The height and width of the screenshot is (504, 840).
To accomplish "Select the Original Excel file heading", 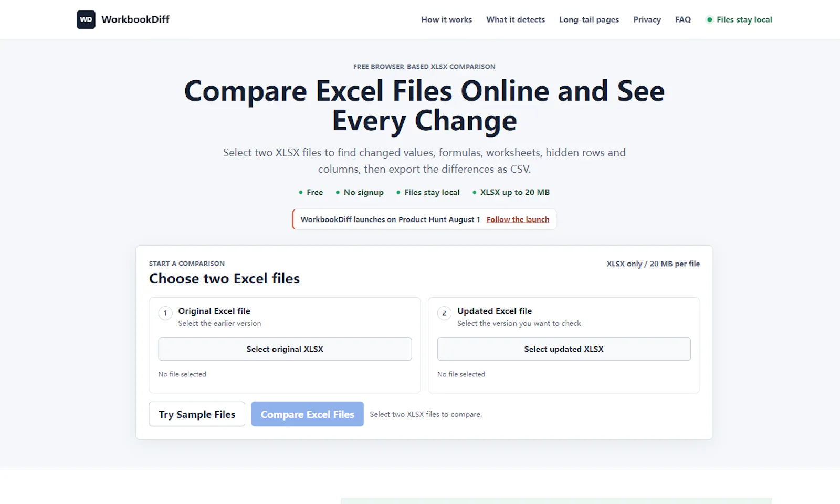I will point(214,311).
